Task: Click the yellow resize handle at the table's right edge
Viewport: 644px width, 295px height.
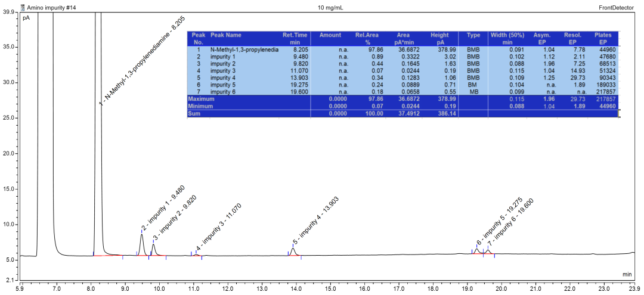Action: 619,113
